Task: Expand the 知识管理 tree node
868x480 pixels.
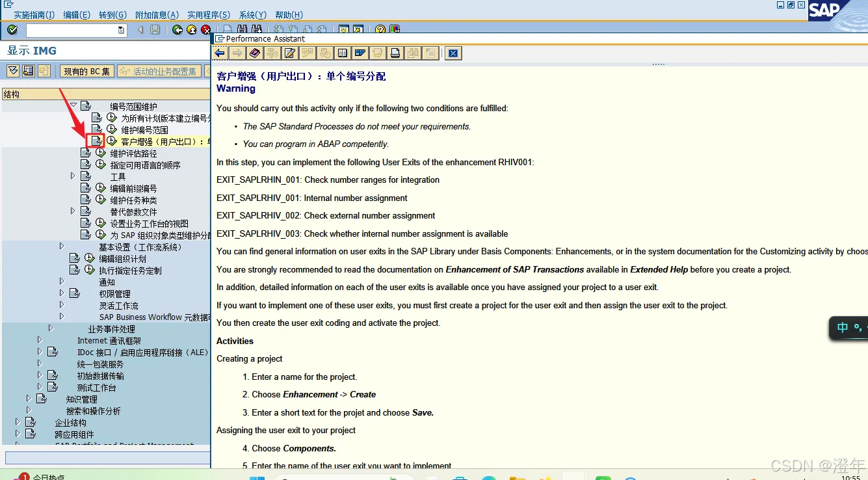Action: coord(29,399)
